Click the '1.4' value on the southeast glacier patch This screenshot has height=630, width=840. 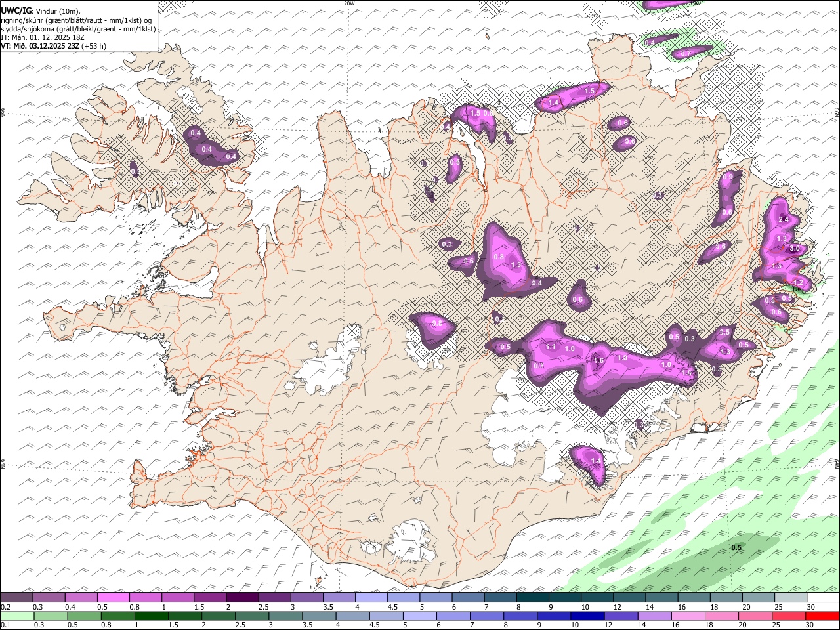point(596,461)
